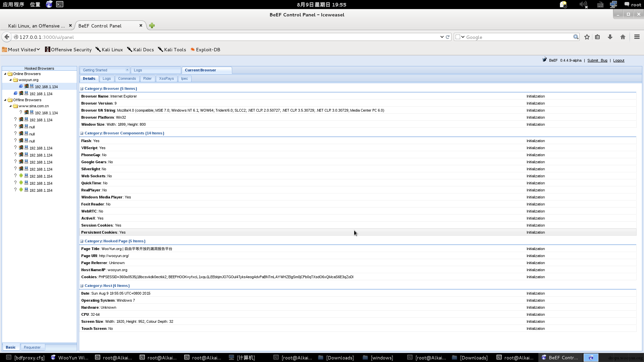Viewport: 644px width, 362px height.
Task: Select the Basic tab in hooked browsers panel
Action: (11, 347)
